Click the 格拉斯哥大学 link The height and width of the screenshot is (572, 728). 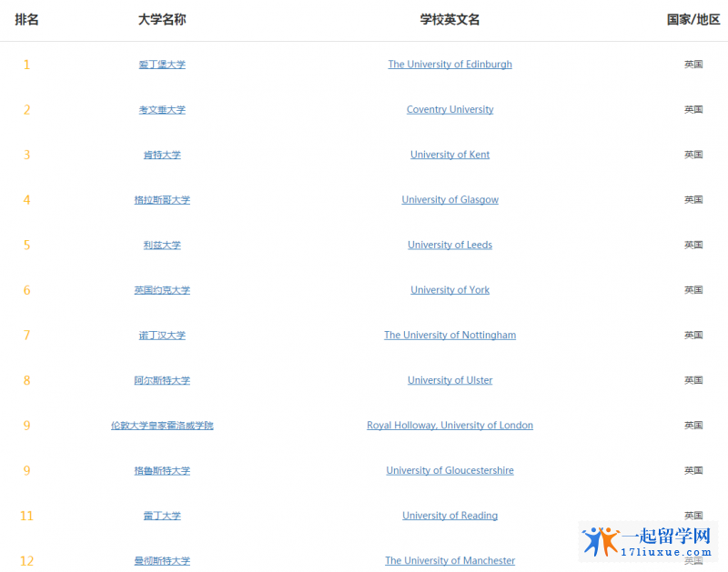click(x=162, y=200)
